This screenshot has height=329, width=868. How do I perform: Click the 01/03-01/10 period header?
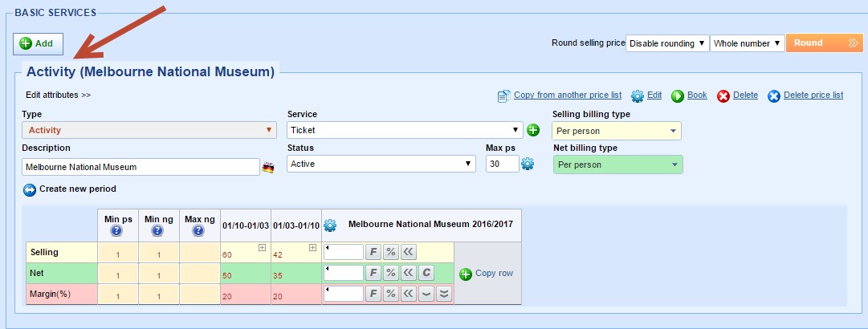click(x=296, y=225)
